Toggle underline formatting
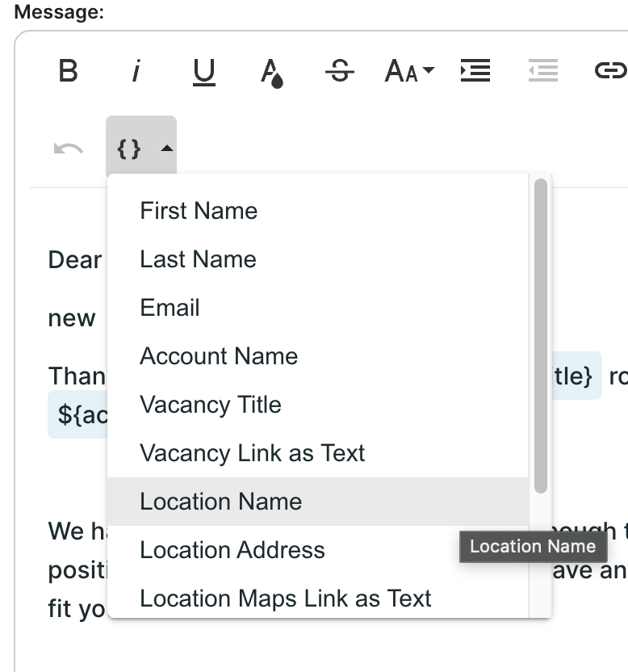The image size is (628, 672). pyautogui.click(x=204, y=72)
